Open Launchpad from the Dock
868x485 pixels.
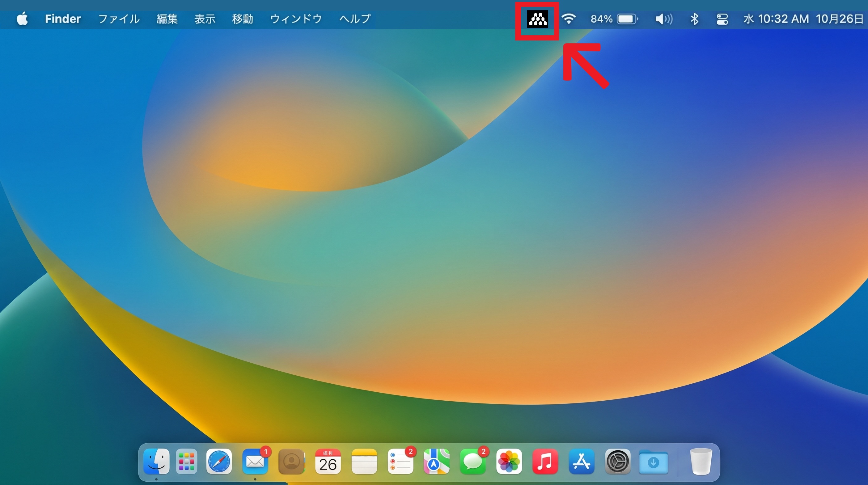pyautogui.click(x=186, y=462)
